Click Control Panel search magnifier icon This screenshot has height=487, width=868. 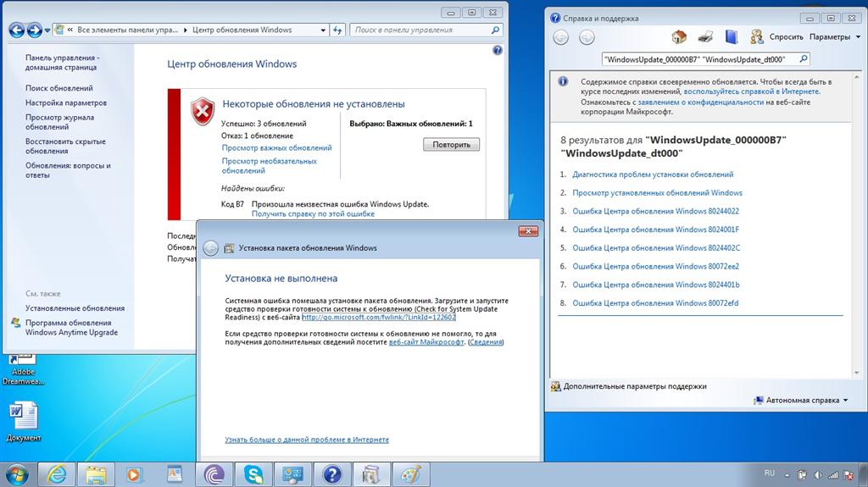coord(495,30)
